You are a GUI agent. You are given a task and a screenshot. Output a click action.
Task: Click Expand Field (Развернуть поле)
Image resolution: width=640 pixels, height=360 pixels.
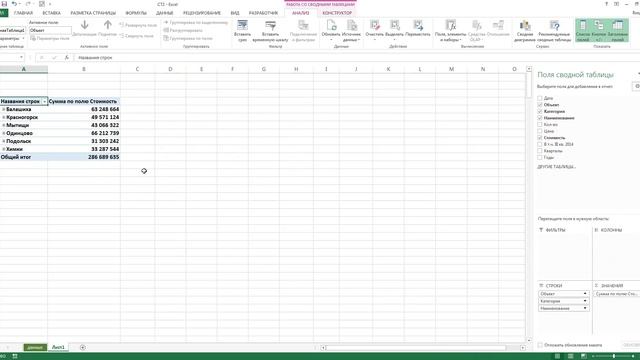[x=138, y=25]
